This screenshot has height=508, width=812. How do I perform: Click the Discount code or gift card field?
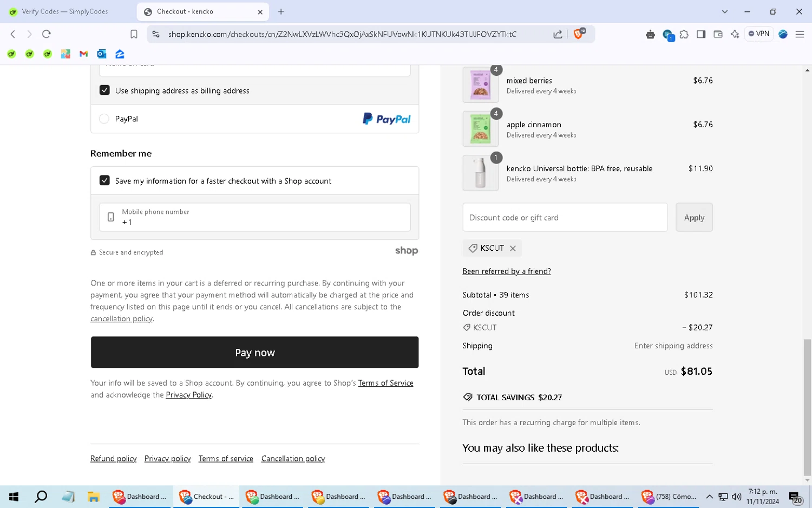(x=565, y=217)
